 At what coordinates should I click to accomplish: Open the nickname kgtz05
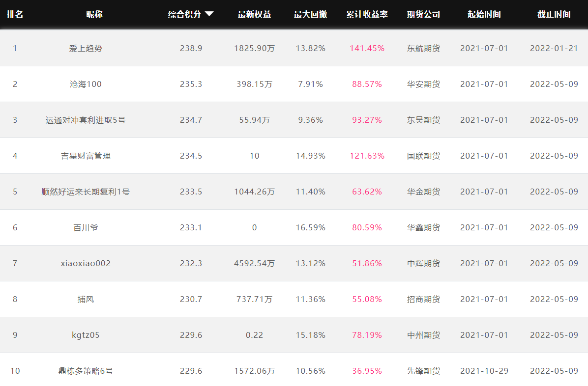(86, 335)
